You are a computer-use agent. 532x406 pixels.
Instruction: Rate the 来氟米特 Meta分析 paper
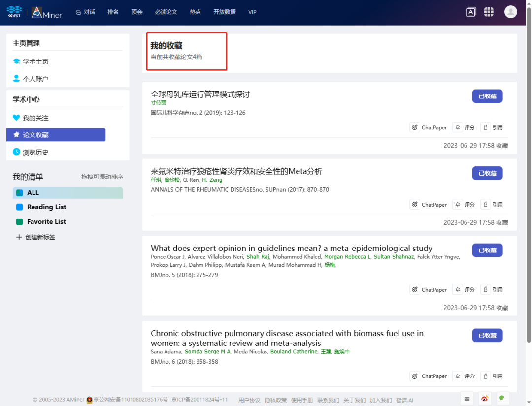pyautogui.click(x=465, y=205)
